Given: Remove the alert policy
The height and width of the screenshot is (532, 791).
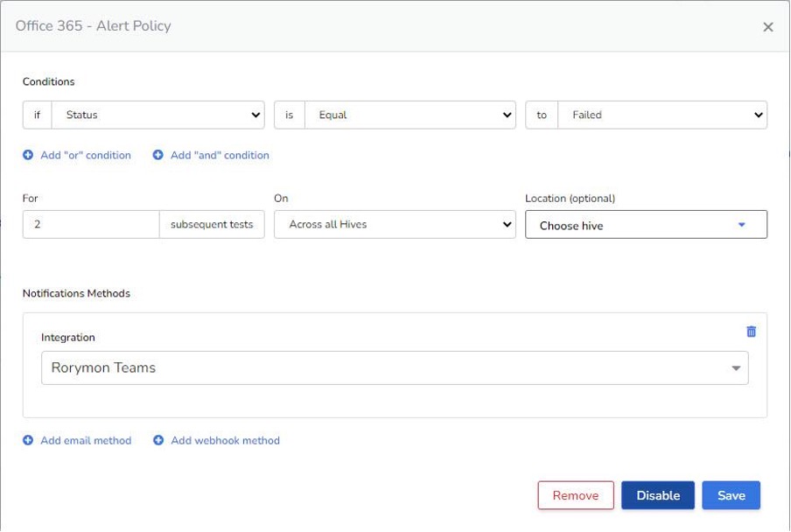Looking at the screenshot, I should [575, 494].
